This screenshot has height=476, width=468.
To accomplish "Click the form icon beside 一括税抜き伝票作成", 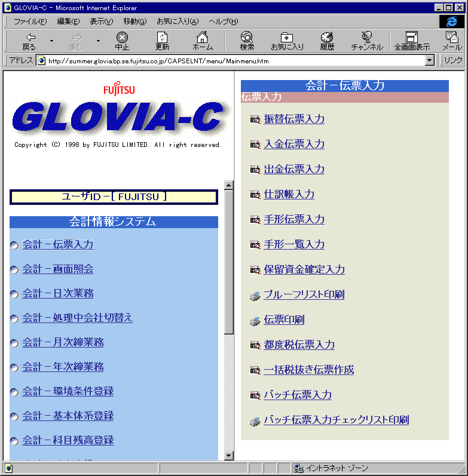I will tap(255, 370).
